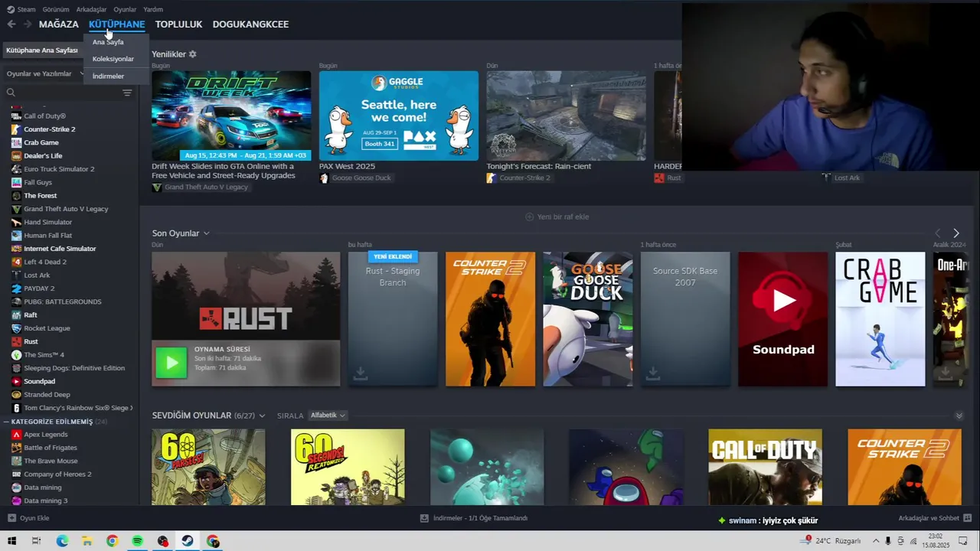Click the Yeni bir raf ekle plus icon
The height and width of the screenshot is (551, 980).
tap(529, 217)
